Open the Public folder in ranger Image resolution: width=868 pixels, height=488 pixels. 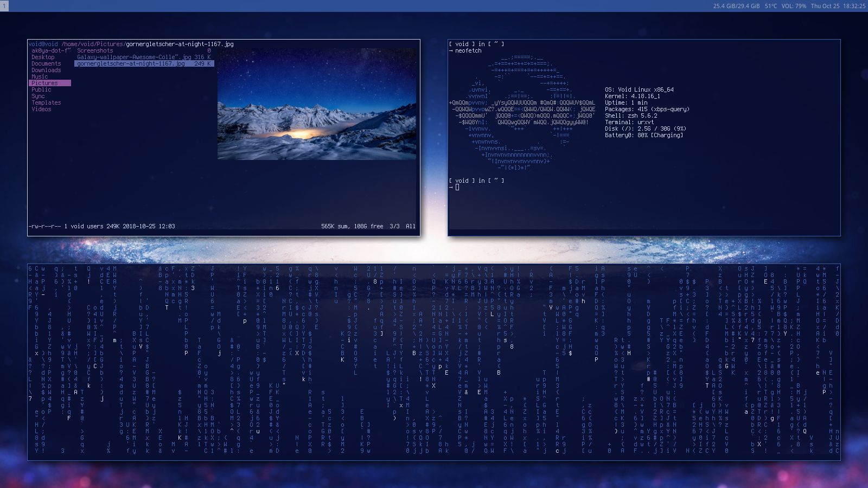click(x=41, y=89)
